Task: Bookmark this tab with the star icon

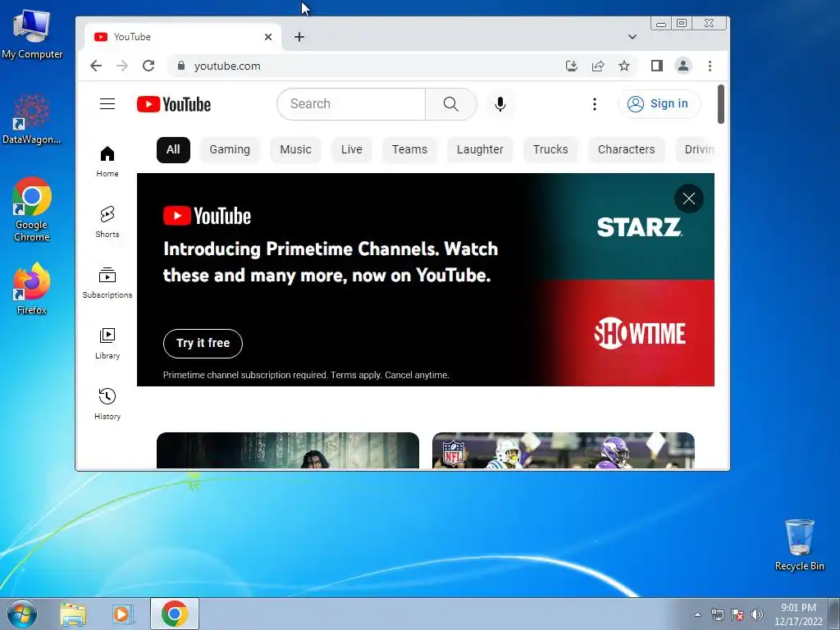Action: 624,66
